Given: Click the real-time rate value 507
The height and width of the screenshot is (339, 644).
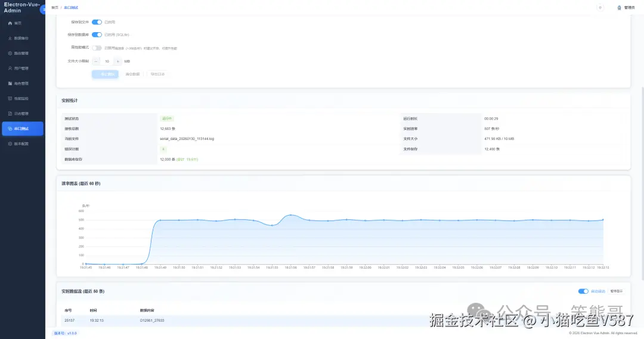Looking at the screenshot, I should pos(491,129).
